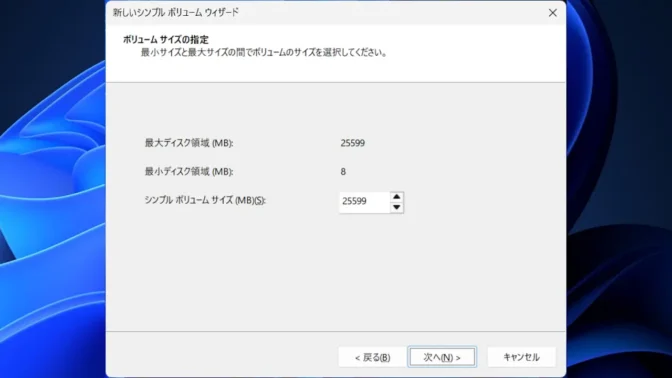672x378 pixels.
Task: Go back with the < 戻る(B) button
Action: click(372, 357)
